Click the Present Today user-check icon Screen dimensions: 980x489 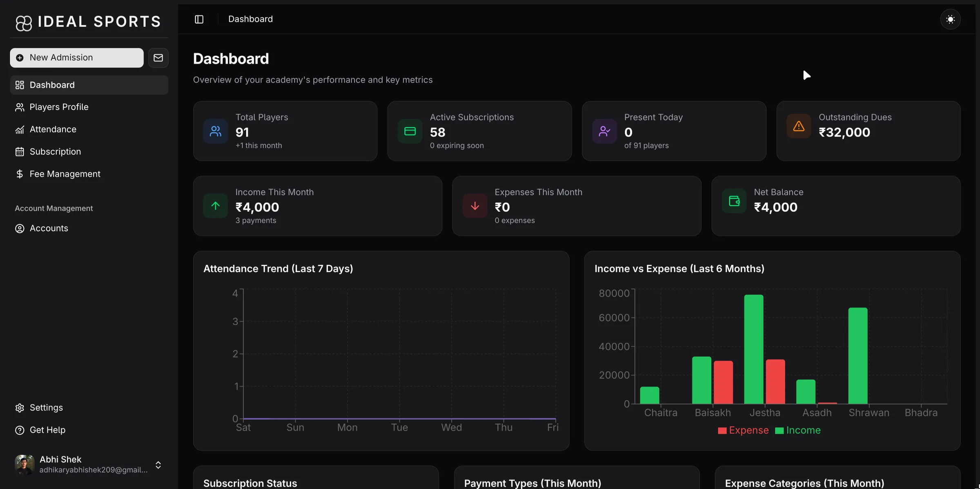click(604, 131)
